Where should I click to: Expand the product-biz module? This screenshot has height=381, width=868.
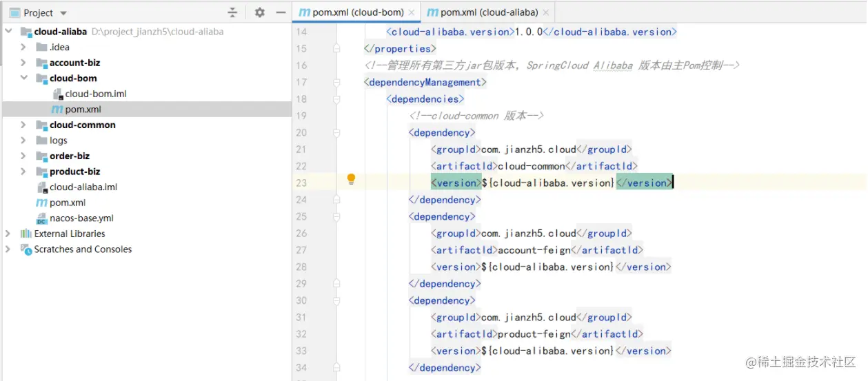23,172
